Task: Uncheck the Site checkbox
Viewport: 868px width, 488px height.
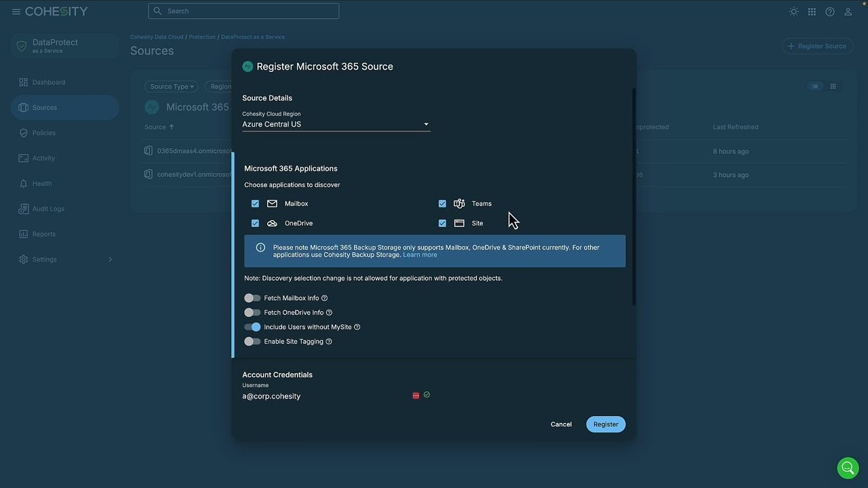Action: point(442,223)
